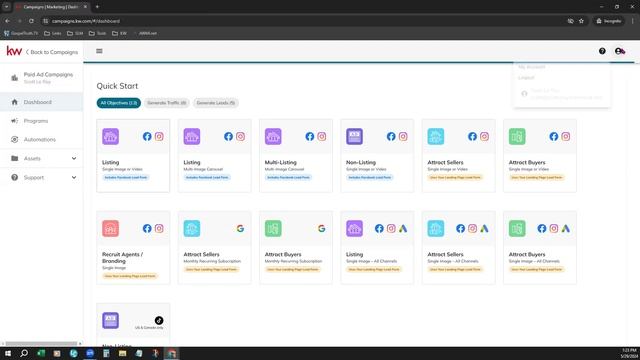640x360 pixels.
Task: Select the Generate Traffic filter
Action: (x=167, y=103)
